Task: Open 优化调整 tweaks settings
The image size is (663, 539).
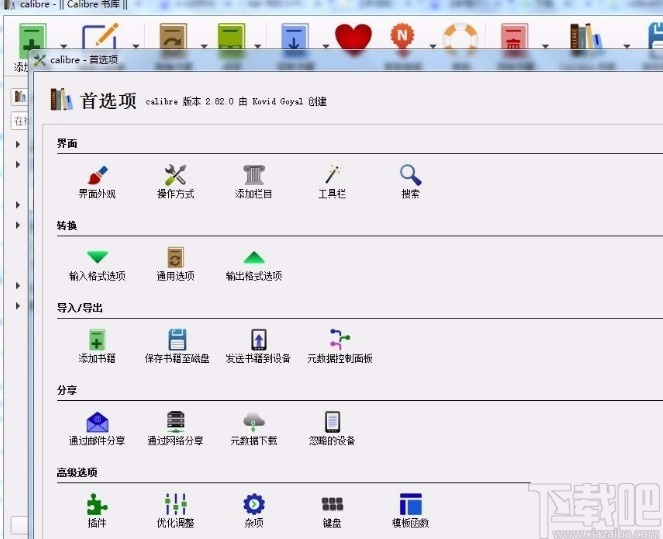Action: tap(175, 511)
